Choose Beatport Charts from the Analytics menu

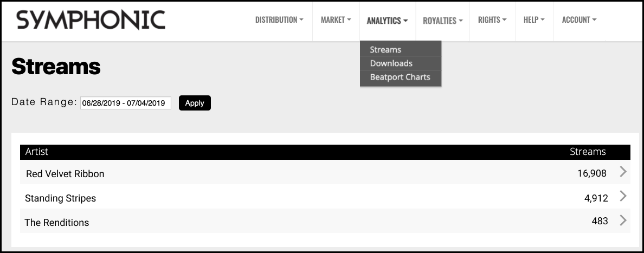coord(401,77)
